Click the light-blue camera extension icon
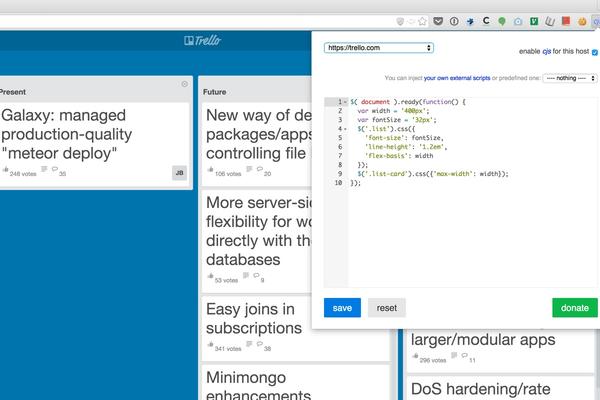This screenshot has height=400, width=600. click(x=518, y=21)
